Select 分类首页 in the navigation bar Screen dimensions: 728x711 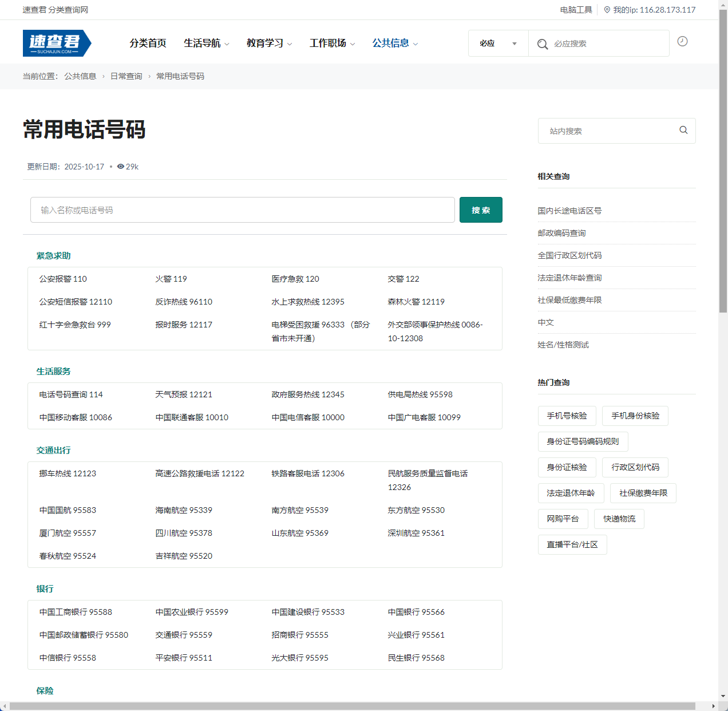tap(148, 43)
